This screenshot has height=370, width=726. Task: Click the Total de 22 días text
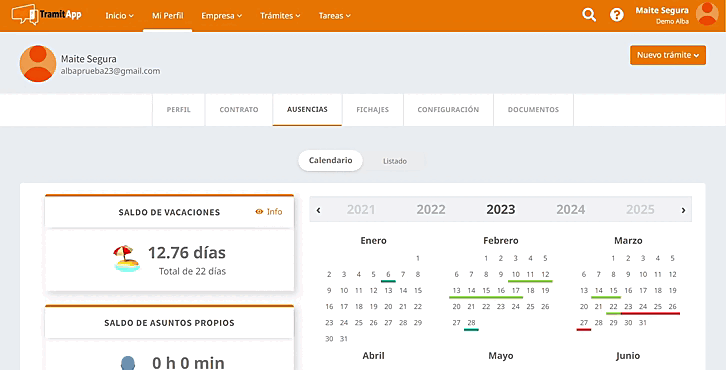tap(192, 271)
